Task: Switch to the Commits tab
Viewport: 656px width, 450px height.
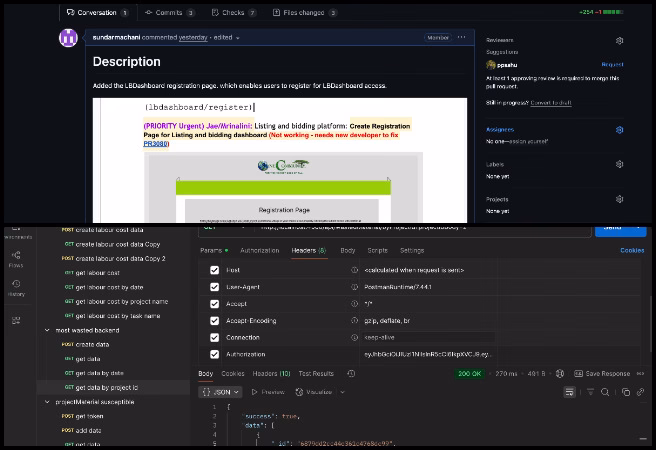Action: [170, 13]
